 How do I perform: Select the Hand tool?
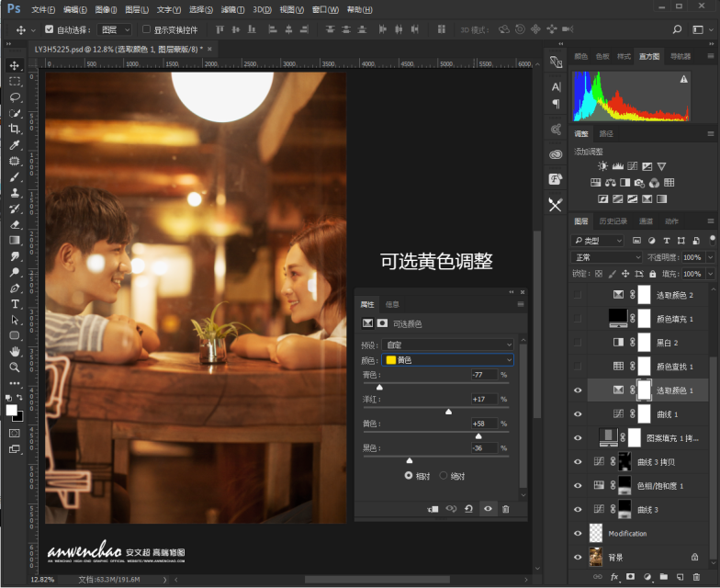click(x=15, y=352)
